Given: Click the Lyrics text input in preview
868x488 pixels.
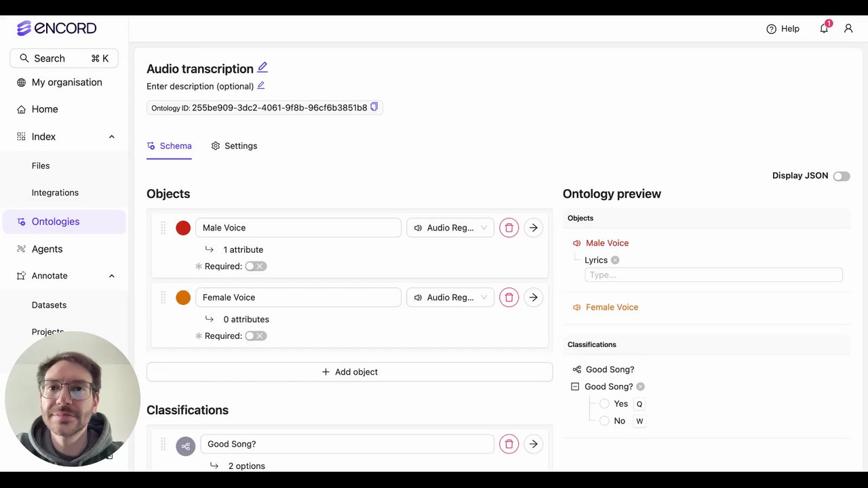Looking at the screenshot, I should (713, 274).
